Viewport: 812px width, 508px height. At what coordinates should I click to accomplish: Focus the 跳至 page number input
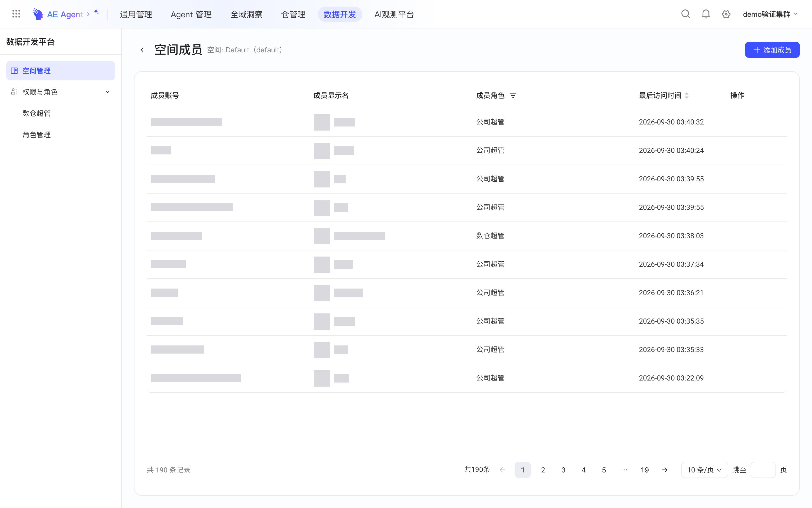763,470
